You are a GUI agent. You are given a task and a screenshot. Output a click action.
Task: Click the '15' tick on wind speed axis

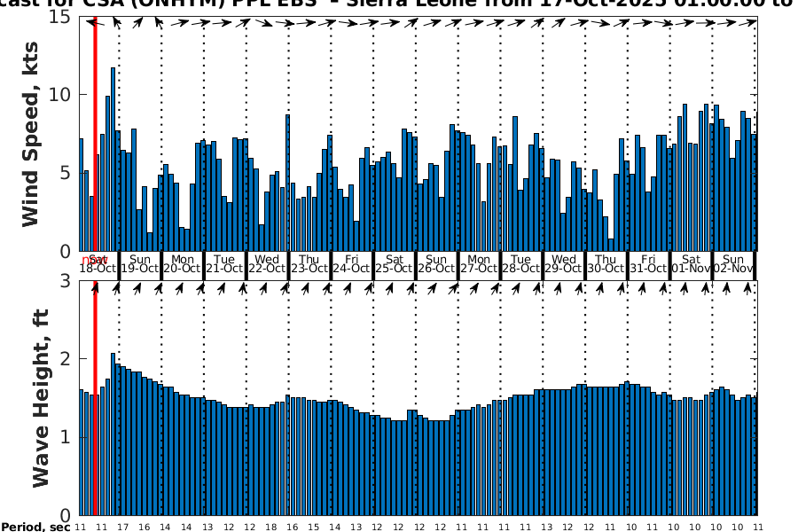61,17
